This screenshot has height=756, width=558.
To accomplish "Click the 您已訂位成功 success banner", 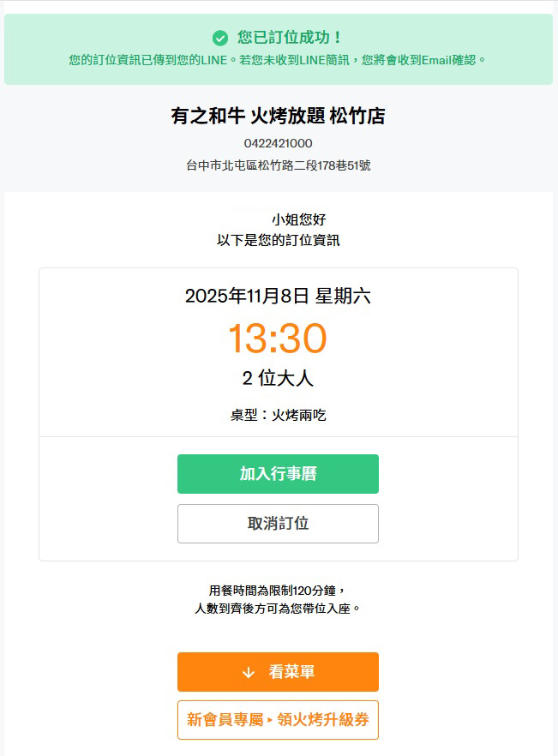I will pos(279,37).
